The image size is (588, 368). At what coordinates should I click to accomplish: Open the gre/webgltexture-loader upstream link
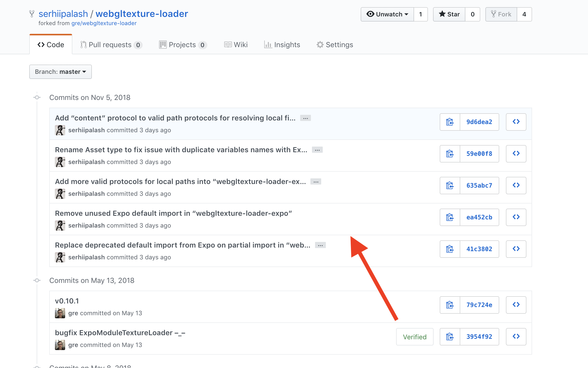[x=104, y=23]
